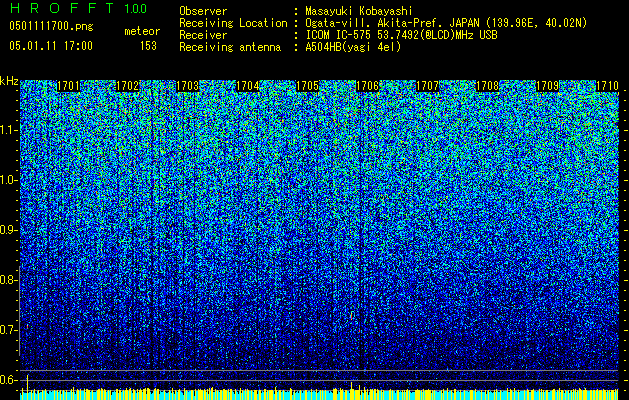Click the 1706 time marker

367,86
